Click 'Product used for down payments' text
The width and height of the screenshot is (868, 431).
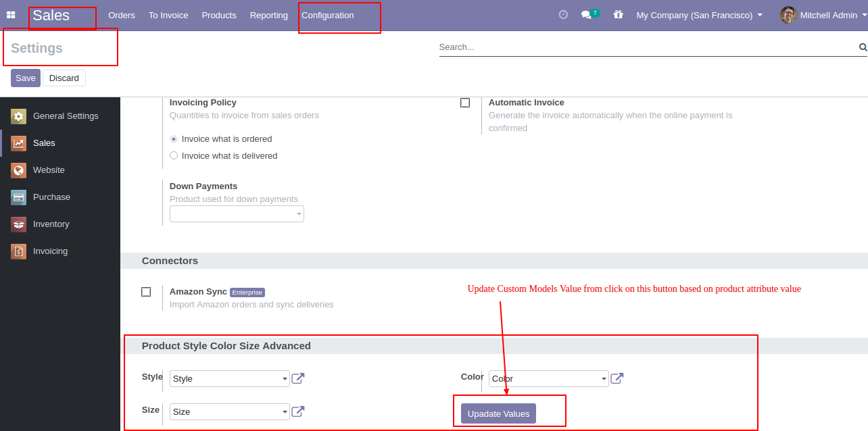tap(234, 199)
